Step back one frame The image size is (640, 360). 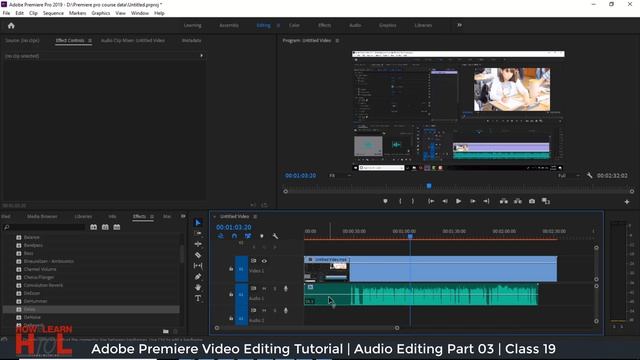click(x=445, y=201)
